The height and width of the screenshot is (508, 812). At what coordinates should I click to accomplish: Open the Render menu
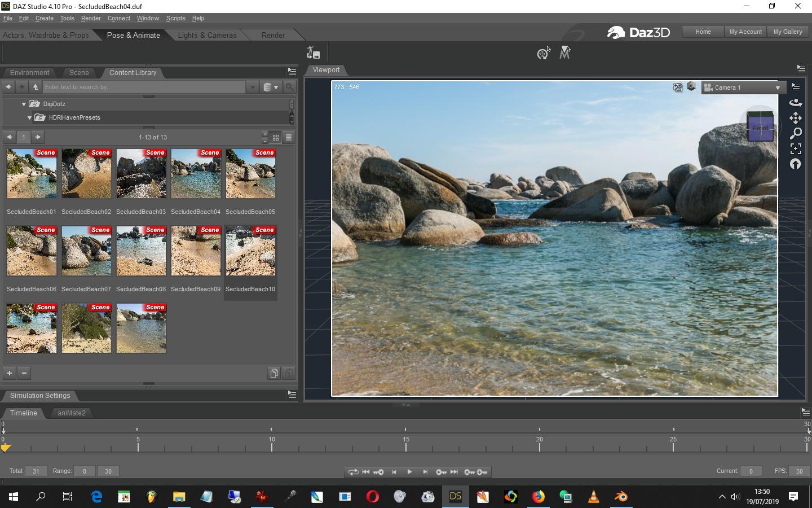tap(90, 18)
